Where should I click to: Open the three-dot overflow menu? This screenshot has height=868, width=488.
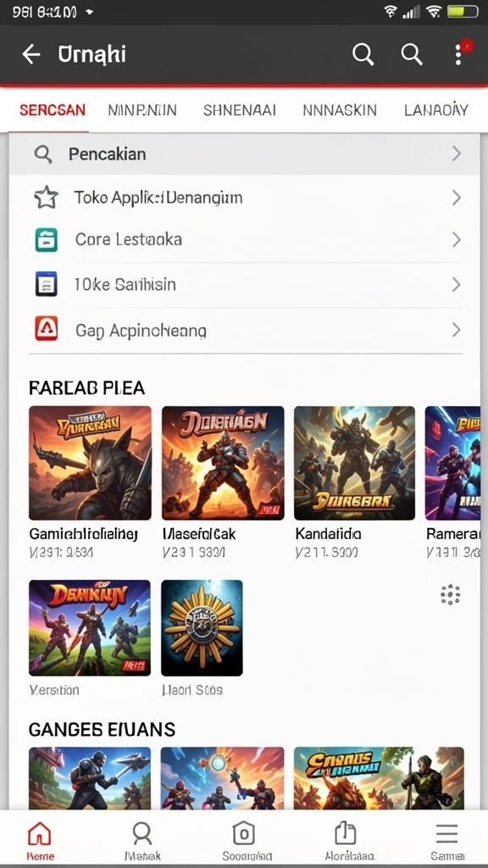click(x=458, y=54)
